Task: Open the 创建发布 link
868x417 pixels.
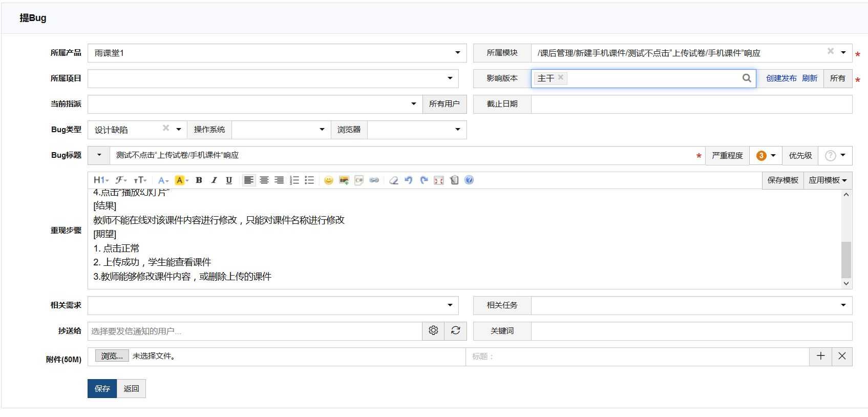Action: click(781, 78)
